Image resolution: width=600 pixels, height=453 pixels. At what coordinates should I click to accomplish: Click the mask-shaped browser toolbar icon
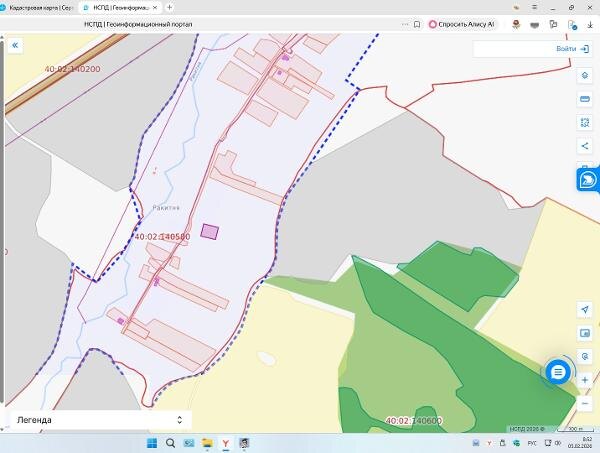[535, 25]
